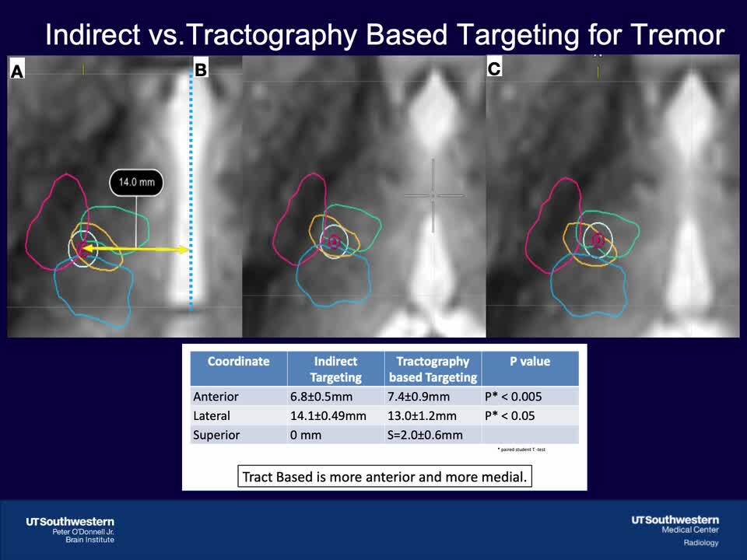The width and height of the screenshot is (747, 560).
Task: Click the UT Southwestern Medical Center Radiology logo
Action: tap(675, 530)
